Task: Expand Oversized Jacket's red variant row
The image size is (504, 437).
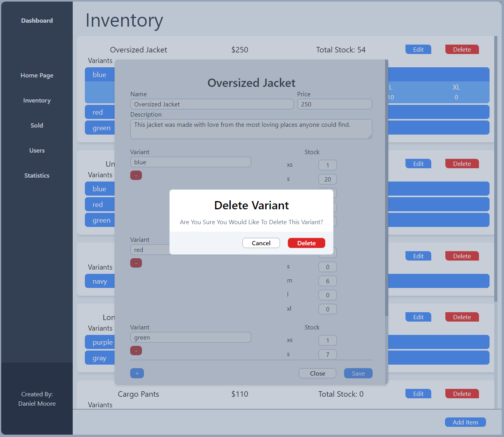Action: tap(287, 112)
